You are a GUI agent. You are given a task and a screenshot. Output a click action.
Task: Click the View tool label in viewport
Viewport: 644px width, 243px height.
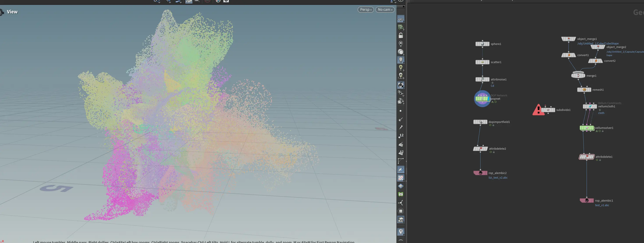coord(12,12)
